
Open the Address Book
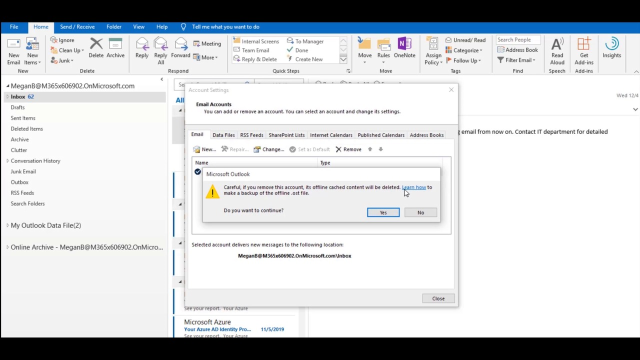pyautogui.click(x=518, y=50)
